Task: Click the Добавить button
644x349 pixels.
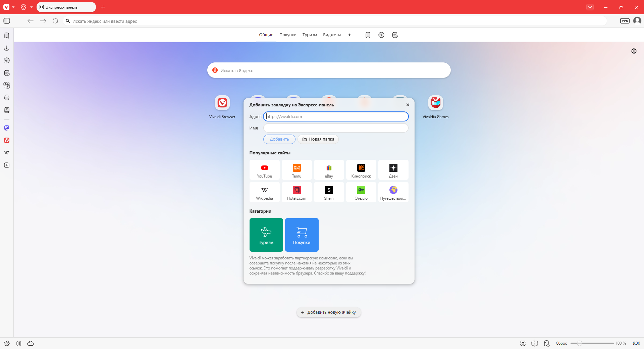Action: point(279,139)
